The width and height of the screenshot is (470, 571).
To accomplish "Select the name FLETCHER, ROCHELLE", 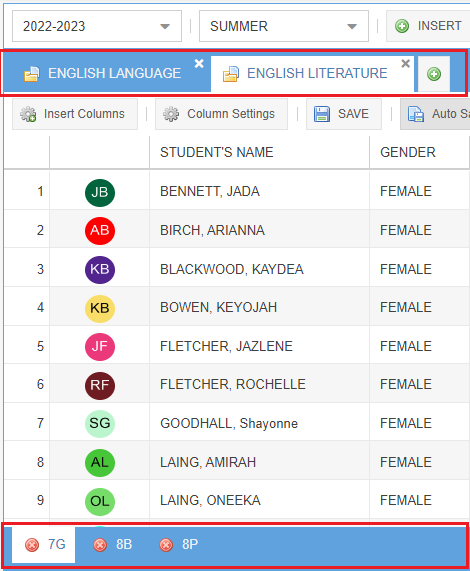I will click(233, 385).
